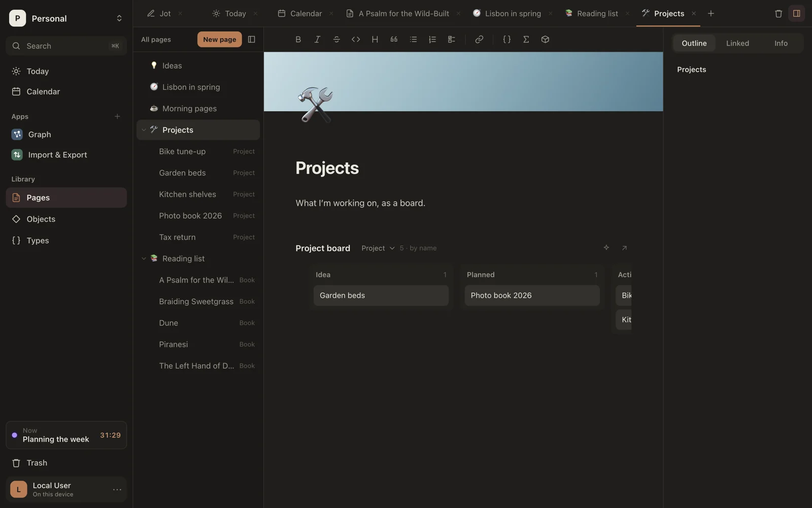The height and width of the screenshot is (508, 812).
Task: Create a numbered list
Action: point(432,40)
